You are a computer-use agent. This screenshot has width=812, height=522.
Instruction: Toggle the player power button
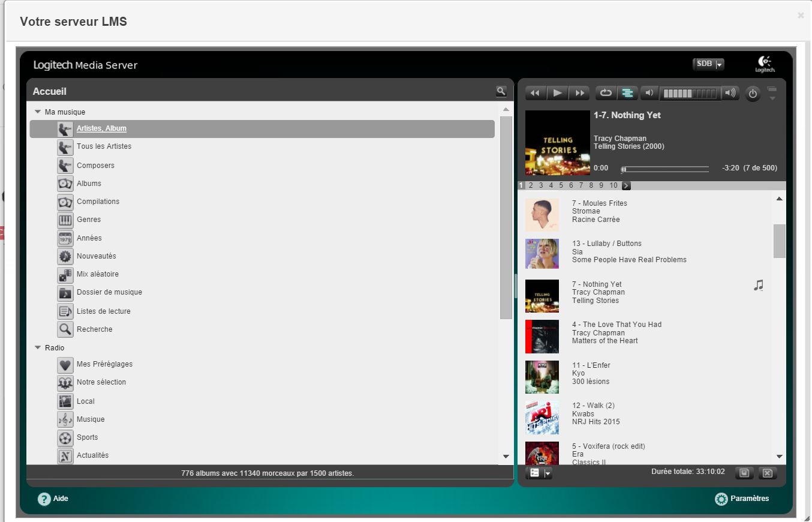(753, 94)
